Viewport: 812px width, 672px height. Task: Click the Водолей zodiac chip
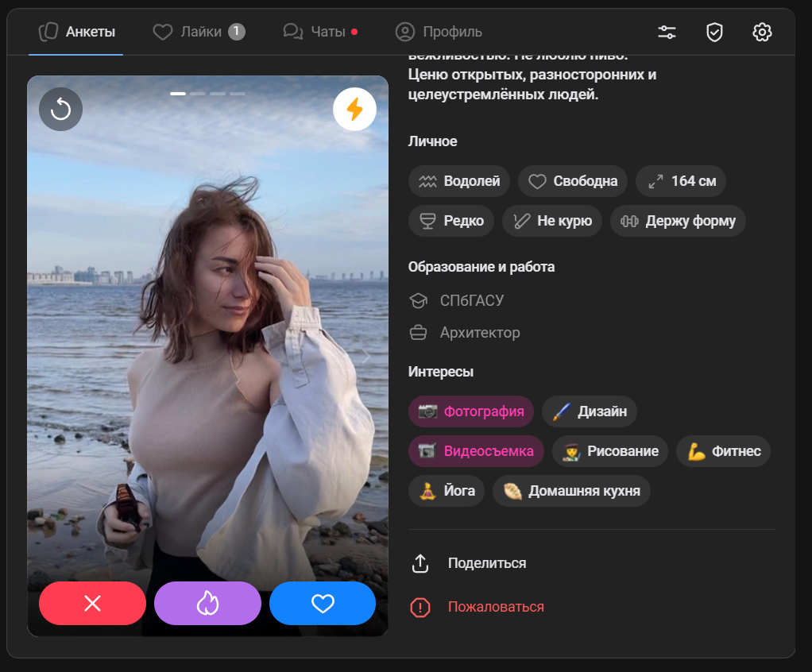pos(459,180)
